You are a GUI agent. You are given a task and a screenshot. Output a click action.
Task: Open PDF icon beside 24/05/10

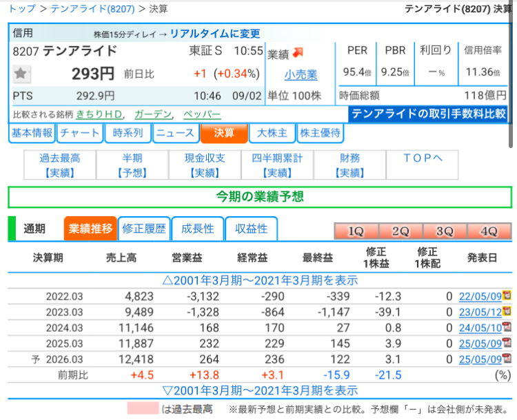click(x=507, y=326)
